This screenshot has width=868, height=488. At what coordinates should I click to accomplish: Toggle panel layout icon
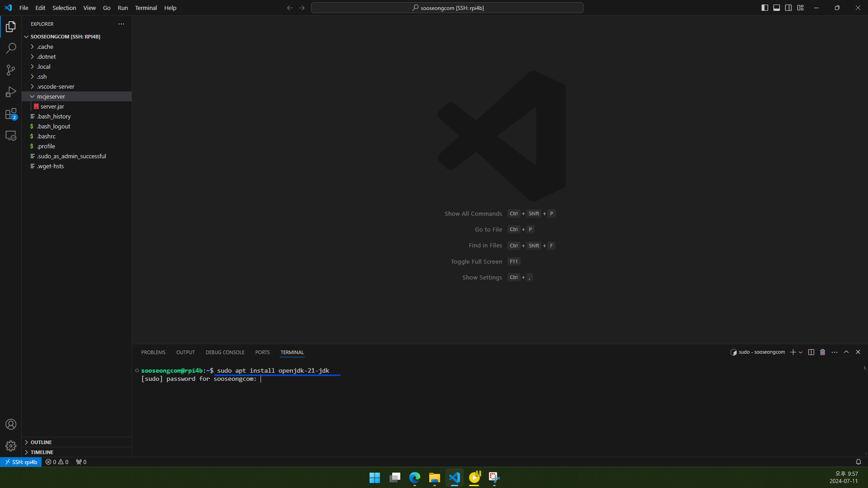click(777, 8)
